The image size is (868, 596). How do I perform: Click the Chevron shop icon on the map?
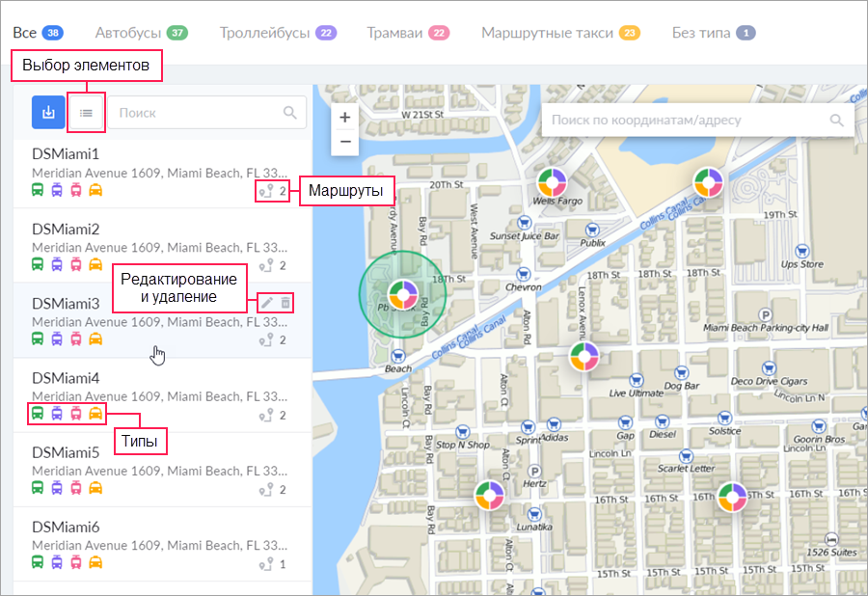pos(523,275)
